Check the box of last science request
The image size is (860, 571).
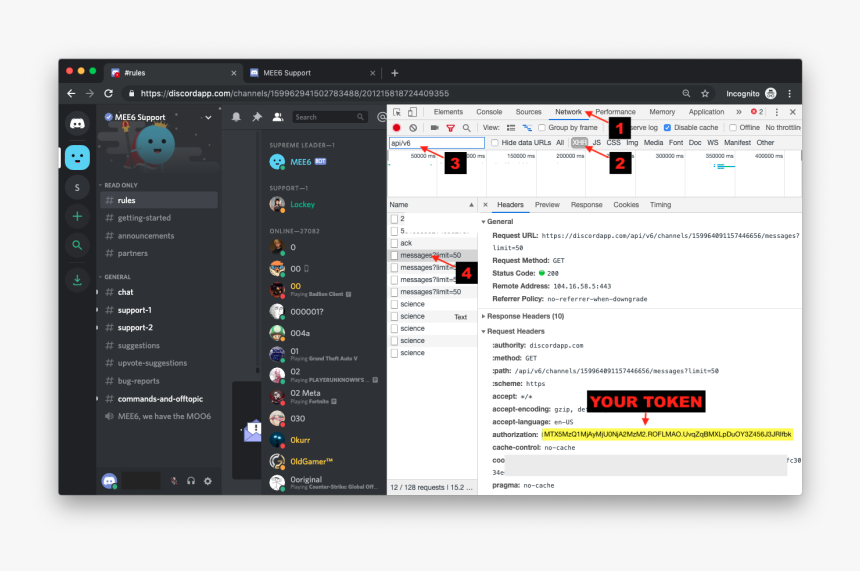coord(394,353)
